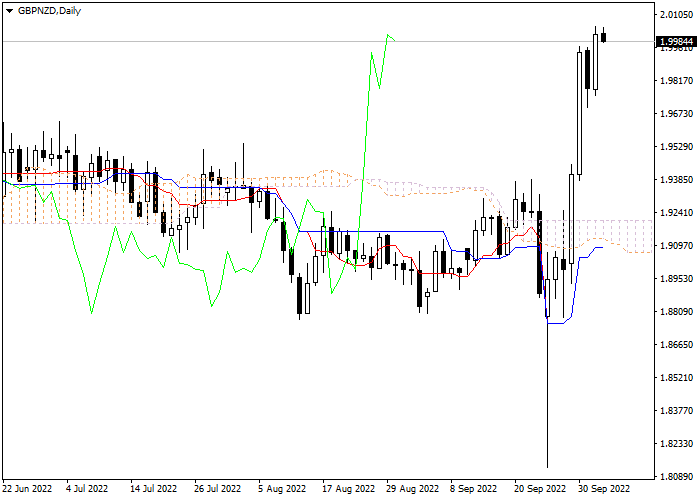The height and width of the screenshot is (500, 700).
Task: Click the 1.96730 price axis label
Action: [x=676, y=113]
